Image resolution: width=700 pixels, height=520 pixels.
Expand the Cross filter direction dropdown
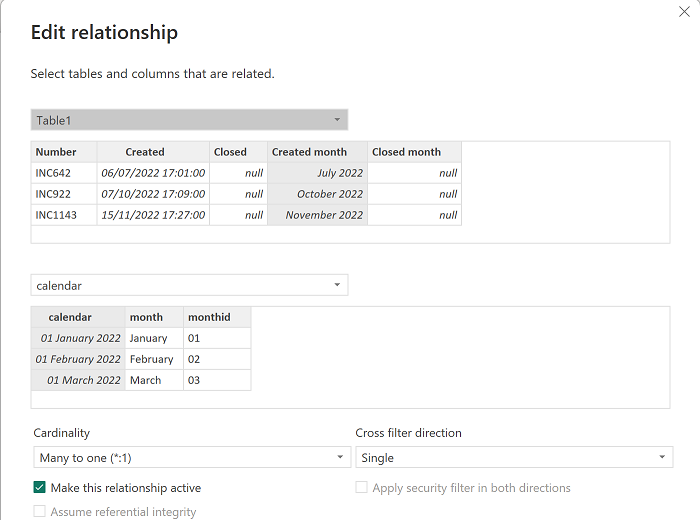[513, 458]
